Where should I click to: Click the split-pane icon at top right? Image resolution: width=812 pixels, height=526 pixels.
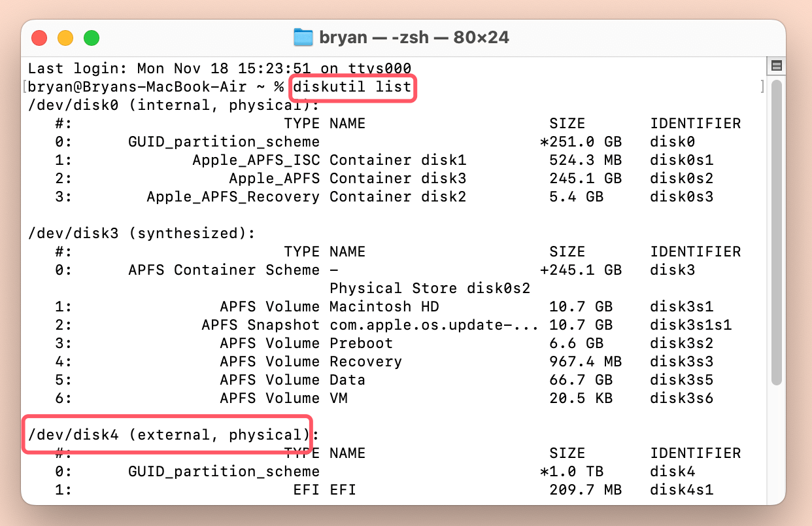pos(775,65)
